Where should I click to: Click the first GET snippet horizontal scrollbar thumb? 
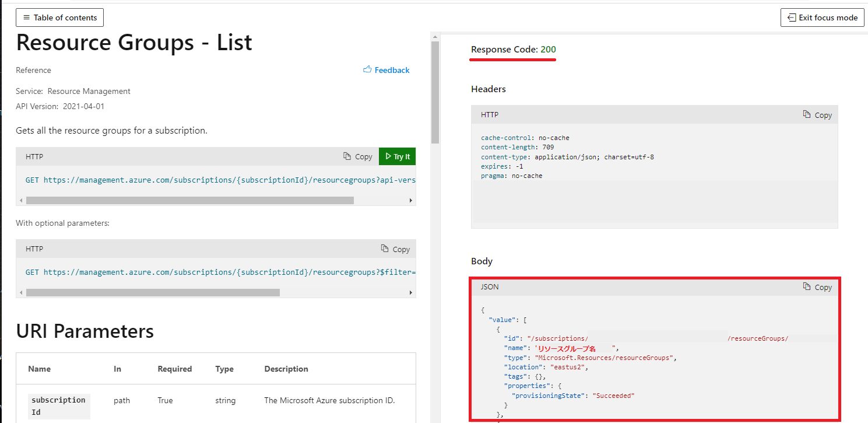190,200
